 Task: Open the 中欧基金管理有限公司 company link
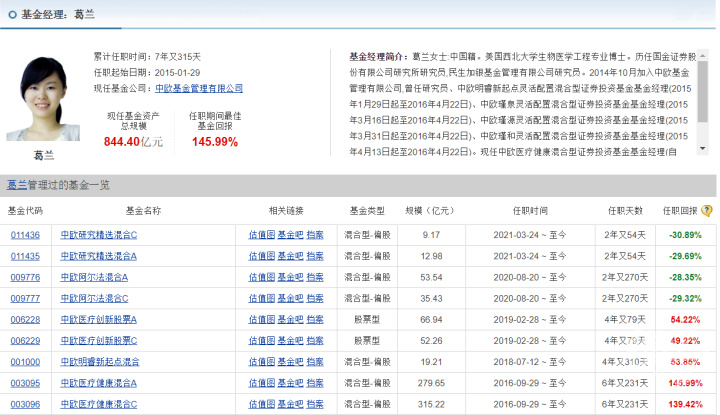coord(206,89)
